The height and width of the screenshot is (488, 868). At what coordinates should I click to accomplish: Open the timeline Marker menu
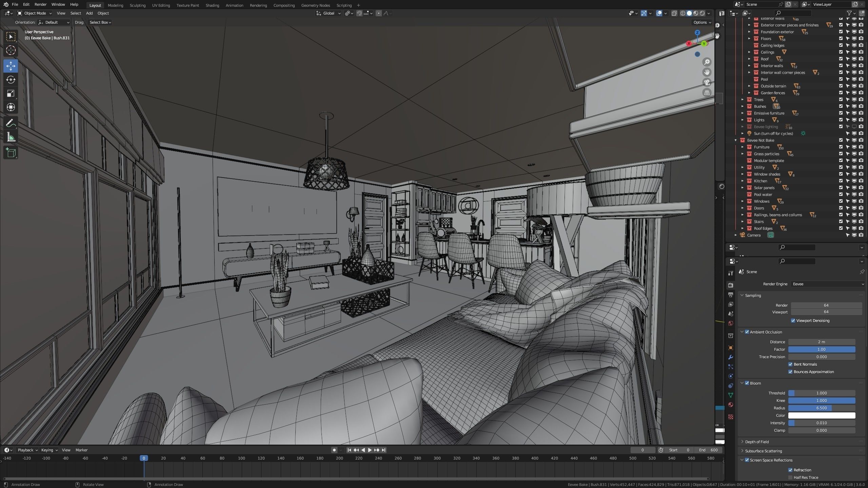[x=81, y=450]
